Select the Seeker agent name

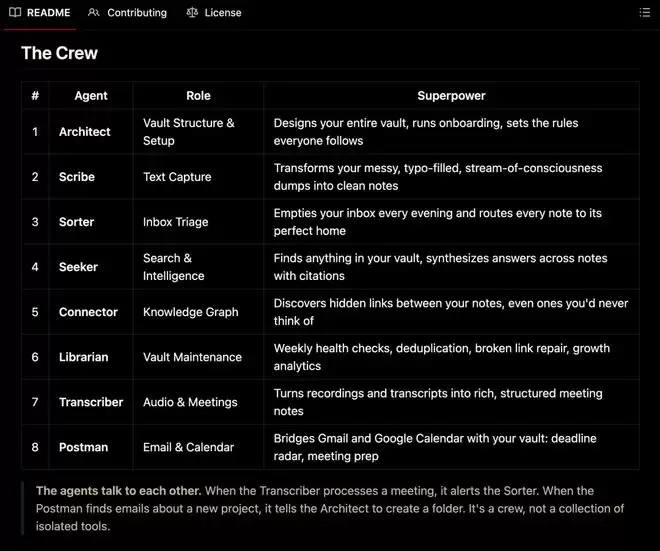click(78, 267)
